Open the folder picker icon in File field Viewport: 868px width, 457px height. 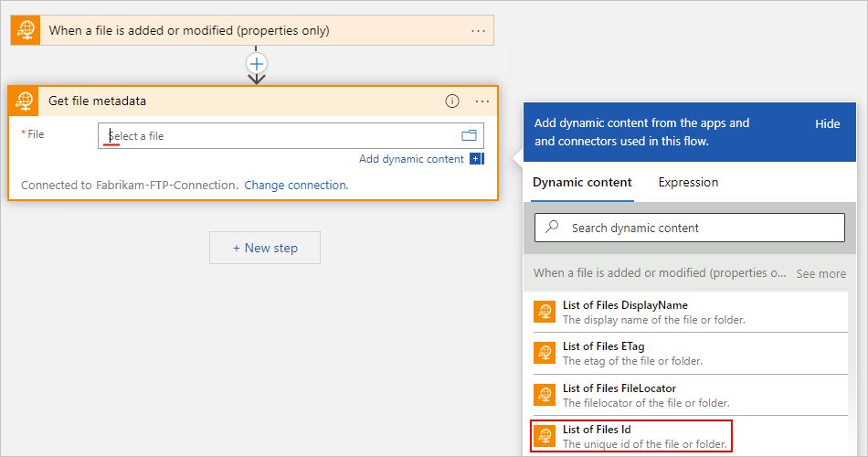point(470,135)
